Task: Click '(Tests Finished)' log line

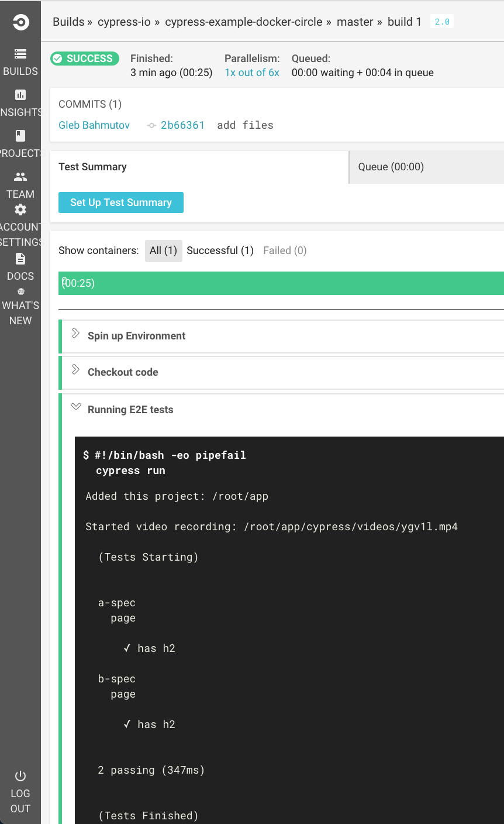Action: (149, 816)
